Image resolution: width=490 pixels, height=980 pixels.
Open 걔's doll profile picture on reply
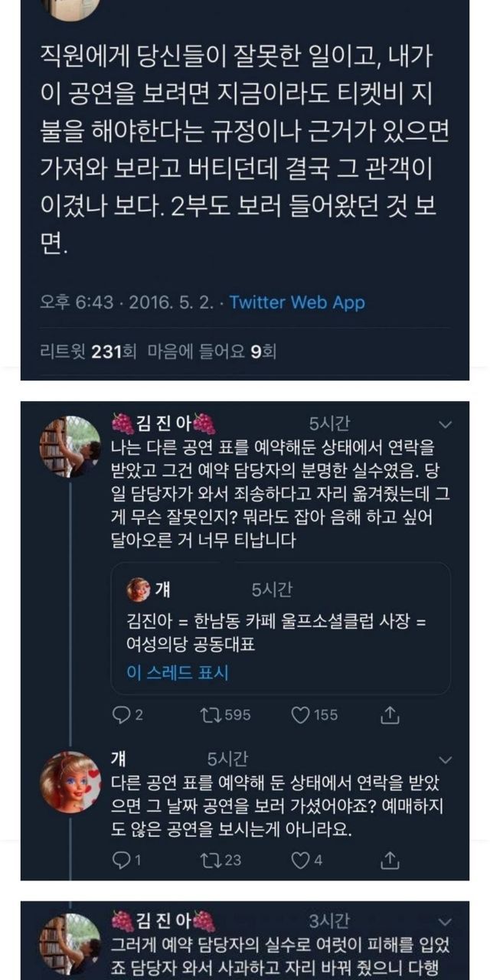[x=70, y=782]
